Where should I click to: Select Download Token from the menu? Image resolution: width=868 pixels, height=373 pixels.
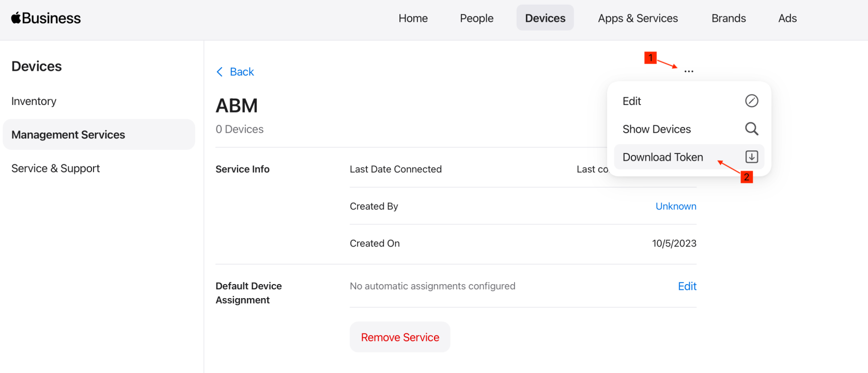689,157
